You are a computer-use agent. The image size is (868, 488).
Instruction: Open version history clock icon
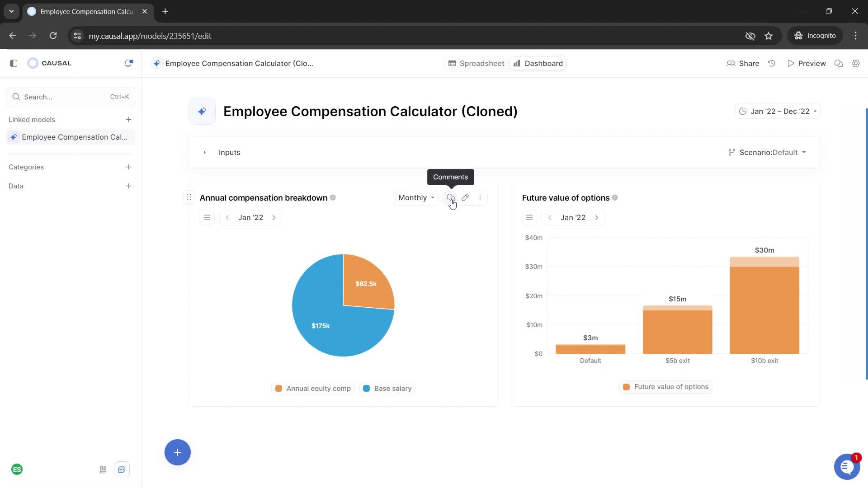tap(772, 63)
